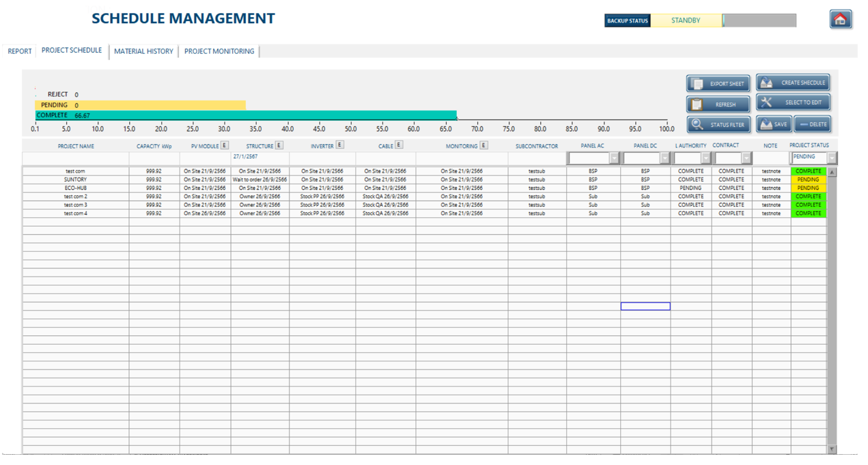Click the 'test com' project name cell
This screenshot has width=868, height=465.
pos(76,171)
